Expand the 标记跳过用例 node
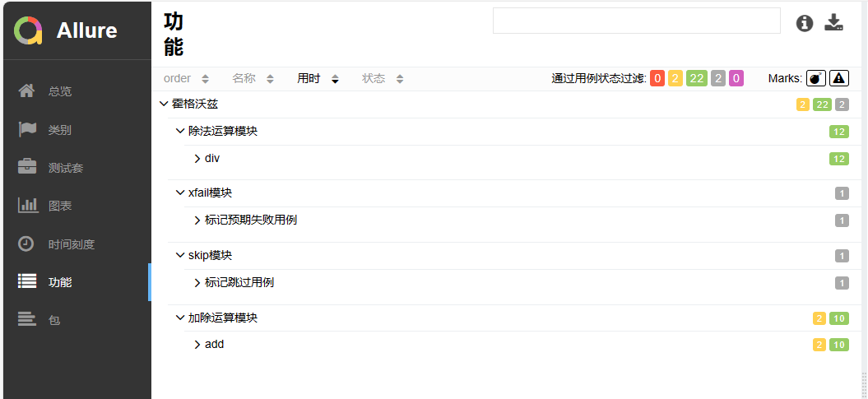Screen dimensions: 868x399 (x=197, y=283)
